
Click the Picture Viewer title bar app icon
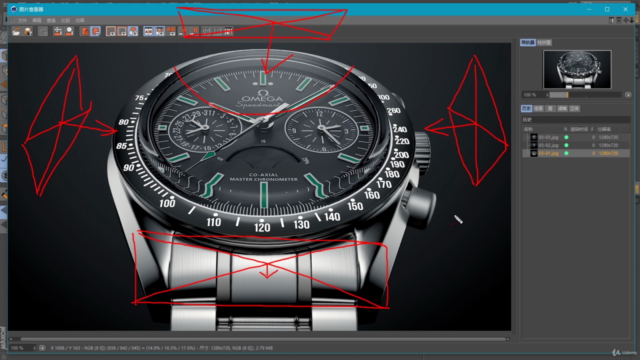click(14, 9)
